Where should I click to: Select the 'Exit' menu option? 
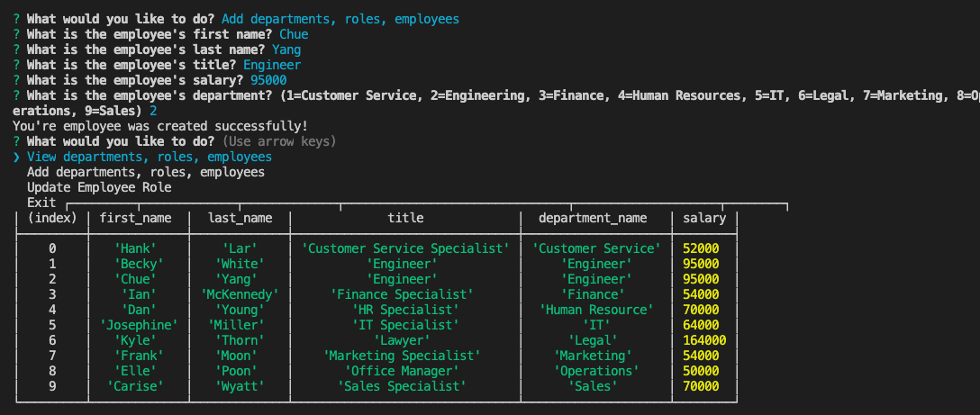41,203
